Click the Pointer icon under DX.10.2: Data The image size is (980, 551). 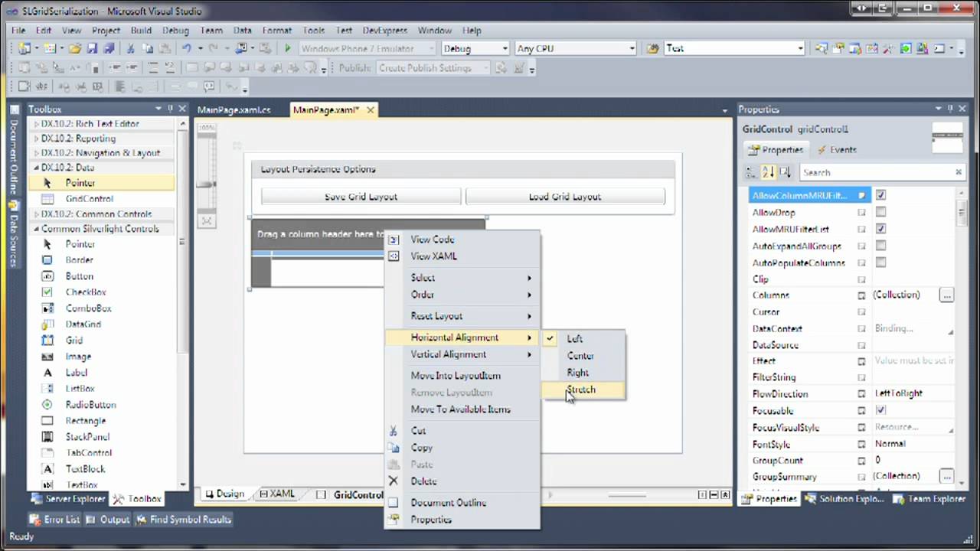coord(47,183)
